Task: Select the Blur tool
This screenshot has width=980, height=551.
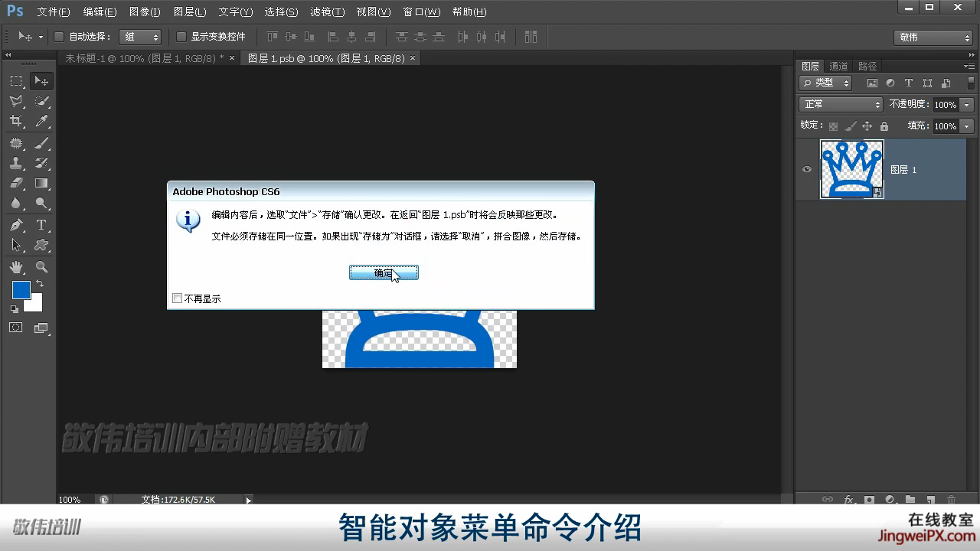Action: pyautogui.click(x=16, y=203)
